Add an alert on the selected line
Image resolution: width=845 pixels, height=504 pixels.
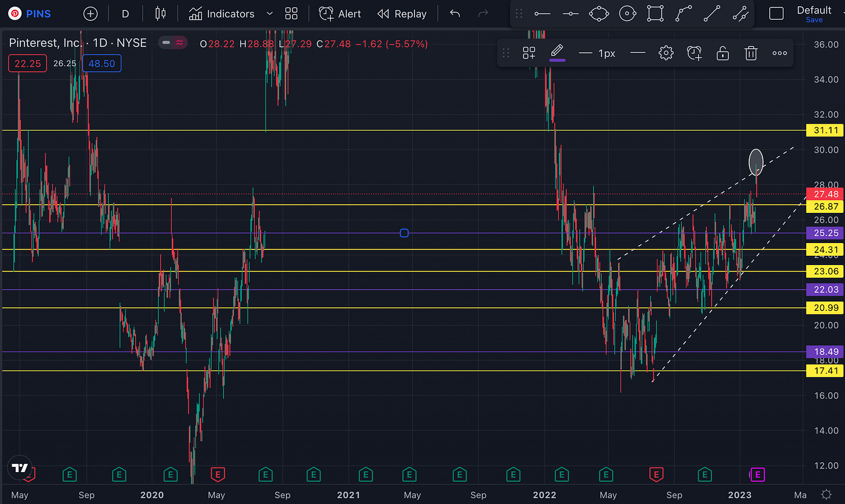coord(695,53)
